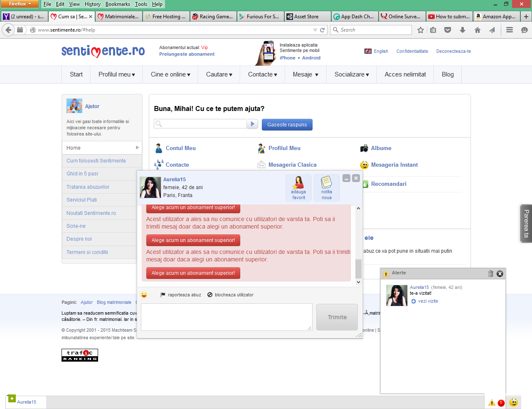Bookmark page with the star icon
The height and width of the screenshot is (409, 532).
point(421,30)
